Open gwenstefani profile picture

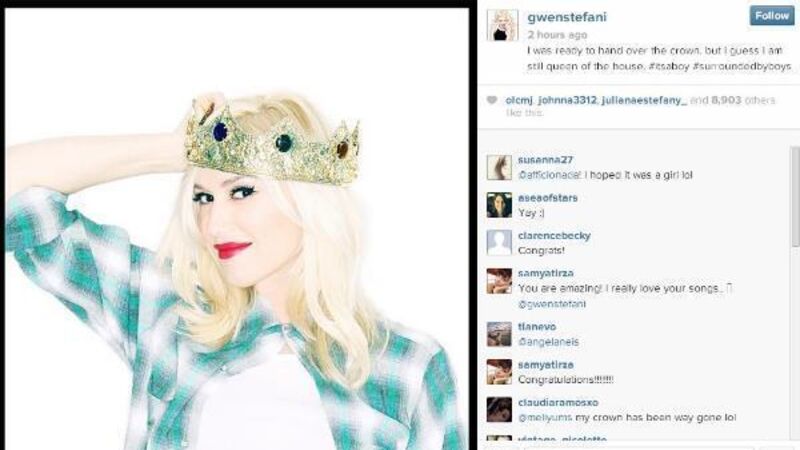tap(503, 25)
